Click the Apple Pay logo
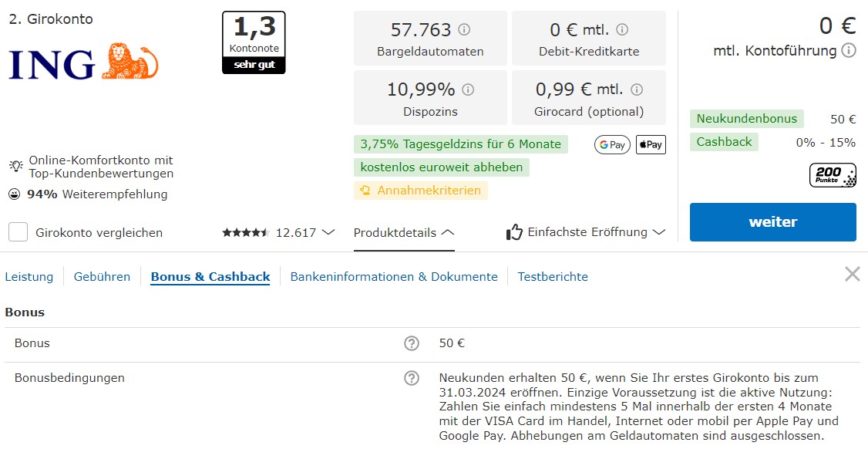 (x=651, y=145)
